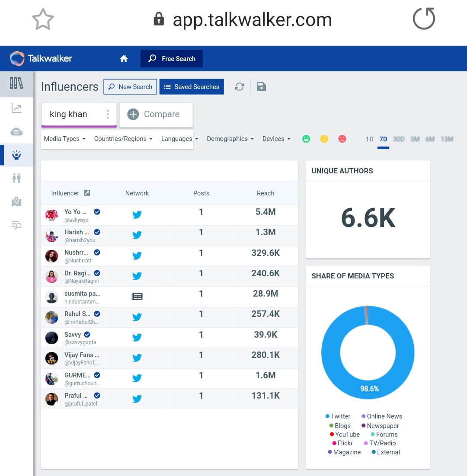Viewport: 467px width, 476px height.
Task: Open the Influencers panel icon in sidebar
Action: click(16, 155)
